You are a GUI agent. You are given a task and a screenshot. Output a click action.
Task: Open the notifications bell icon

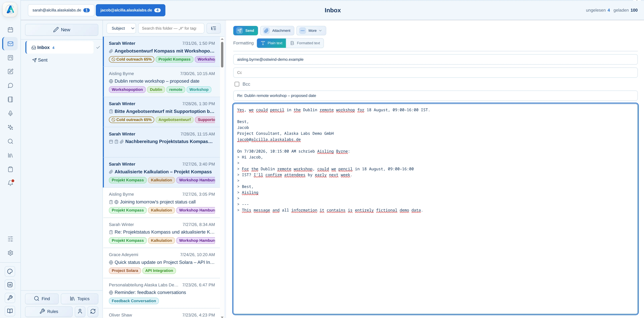(x=10, y=183)
